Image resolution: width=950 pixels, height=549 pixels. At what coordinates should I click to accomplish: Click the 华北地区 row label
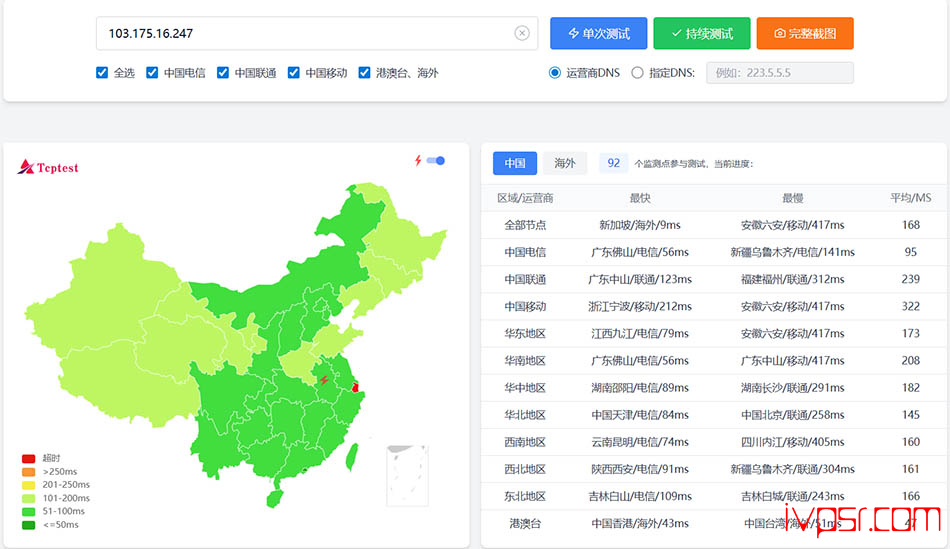[525, 415]
